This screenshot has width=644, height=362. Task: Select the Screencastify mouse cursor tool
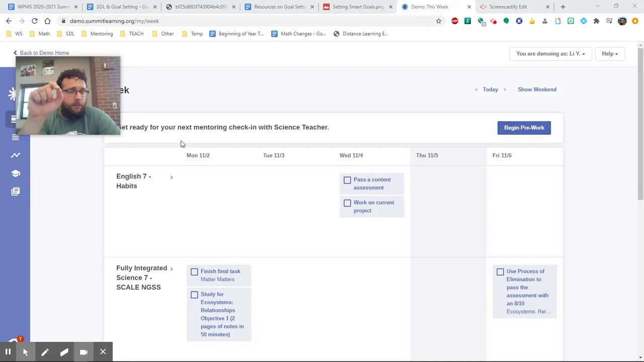point(25,352)
